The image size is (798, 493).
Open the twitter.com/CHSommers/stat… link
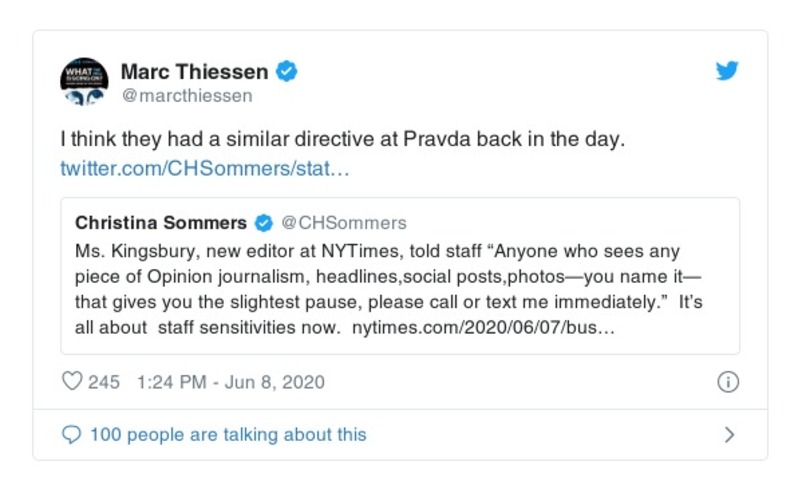point(205,167)
